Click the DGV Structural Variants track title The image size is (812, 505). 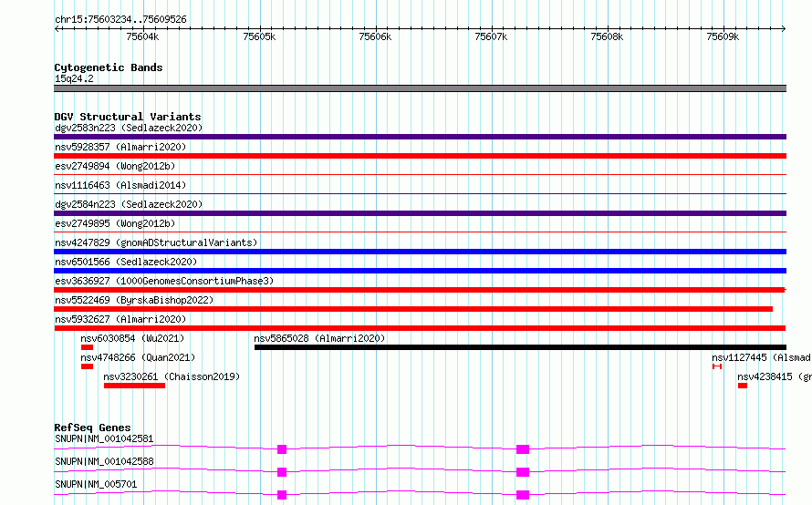[x=128, y=117]
